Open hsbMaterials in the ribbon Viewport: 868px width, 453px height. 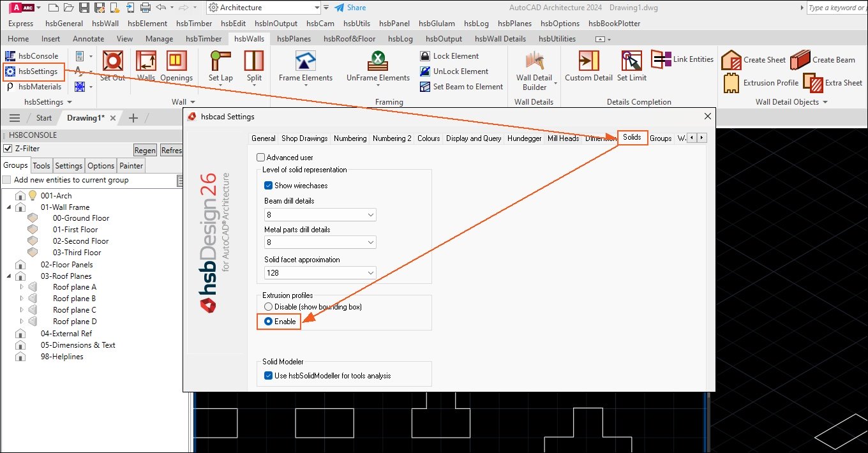[x=33, y=87]
